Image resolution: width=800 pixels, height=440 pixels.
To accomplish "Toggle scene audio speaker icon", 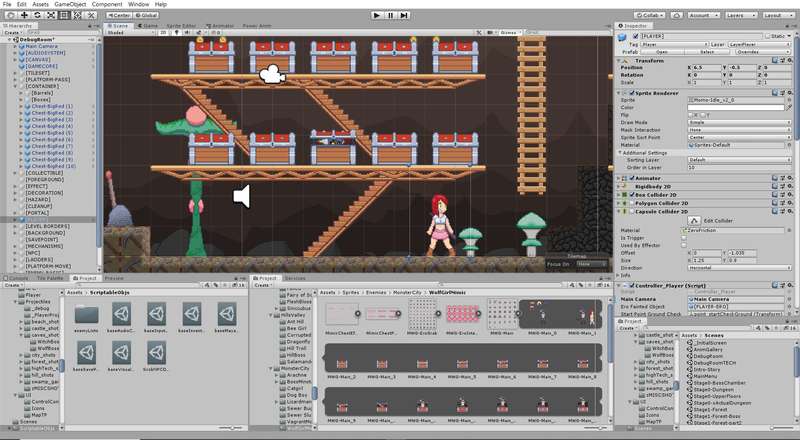I will point(185,33).
